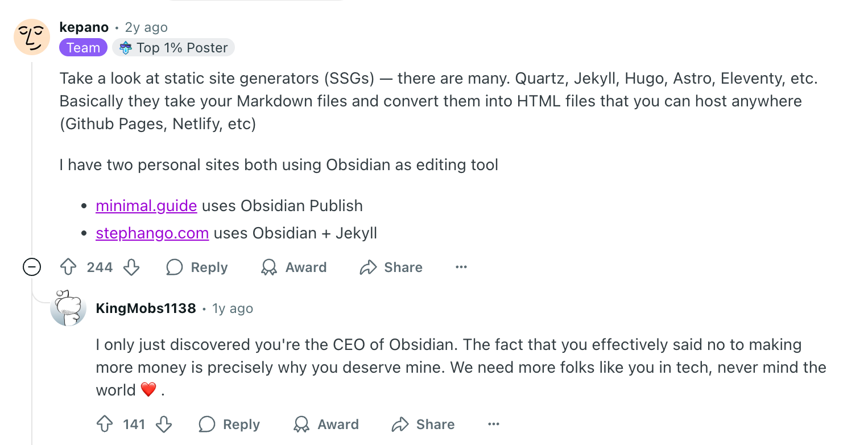Share KingMobs1138's reply

[423, 424]
